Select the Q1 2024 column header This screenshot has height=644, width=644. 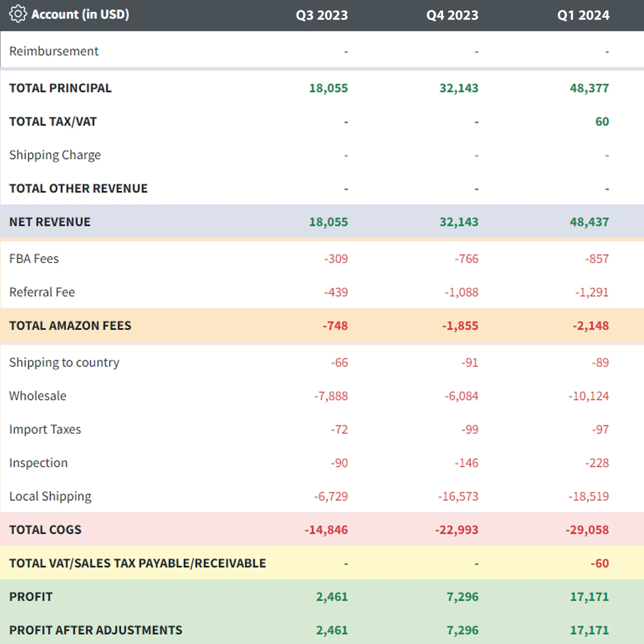pos(583,15)
